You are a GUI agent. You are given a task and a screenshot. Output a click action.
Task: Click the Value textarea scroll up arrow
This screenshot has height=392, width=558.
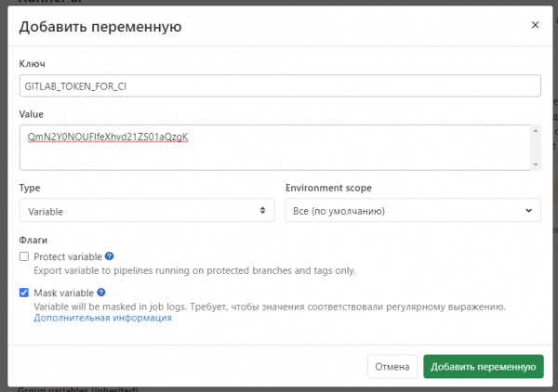point(535,131)
